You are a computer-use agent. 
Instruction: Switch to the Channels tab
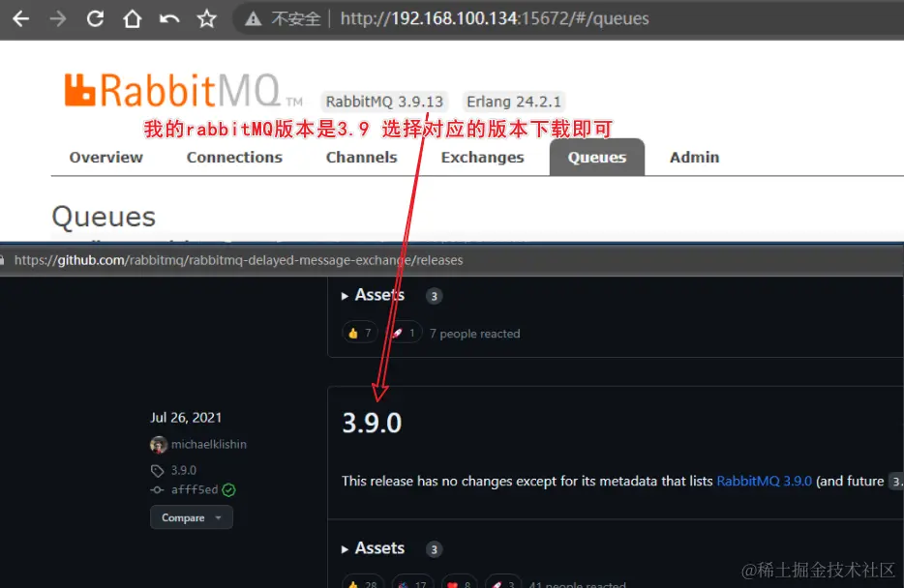point(361,158)
